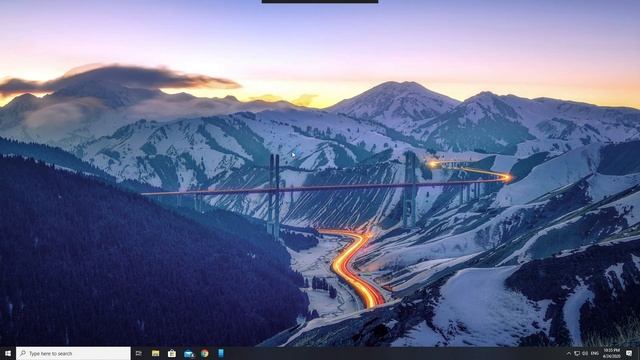
Task: Launch File Explorer from the taskbar
Action: coord(156,353)
